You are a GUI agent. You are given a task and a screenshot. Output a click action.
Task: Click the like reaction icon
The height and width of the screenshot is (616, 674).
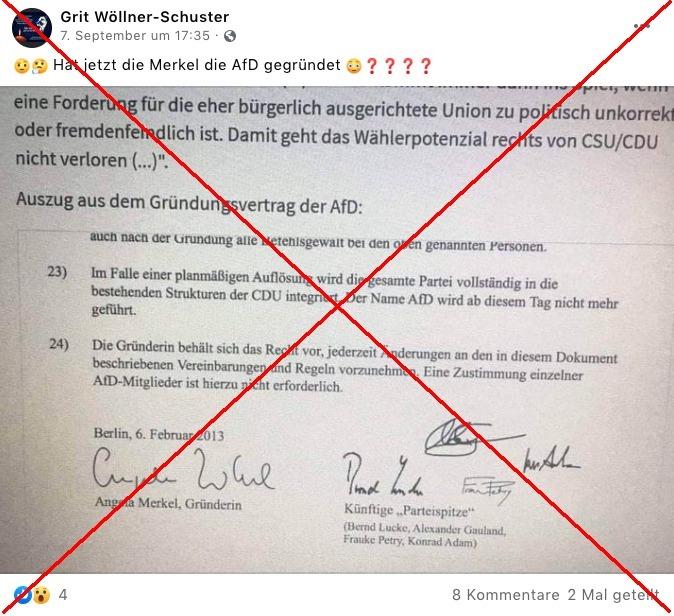click(x=22, y=595)
